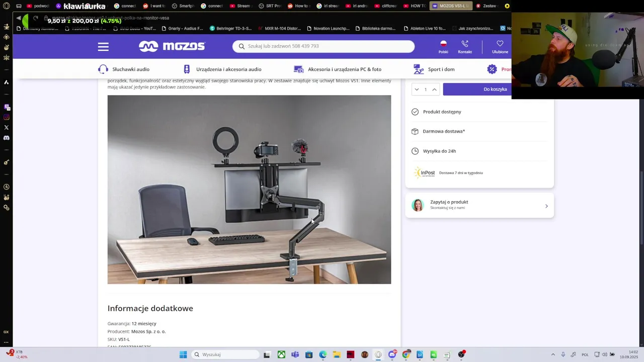This screenshot has width=644, height=362.
Task: Click Mozos Sp. z o. o. producer text
Action: pos(148,331)
